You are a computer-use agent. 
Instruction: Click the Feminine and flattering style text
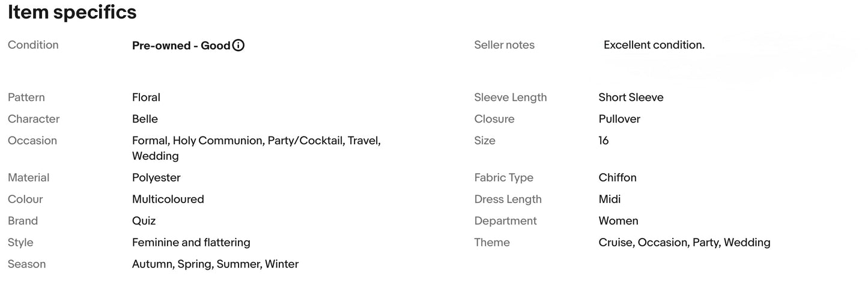point(191,242)
